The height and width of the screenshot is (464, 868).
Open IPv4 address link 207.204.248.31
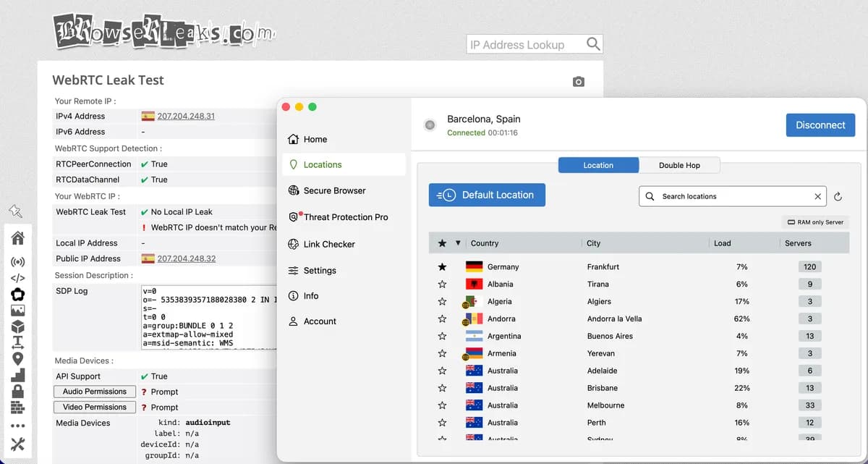click(186, 116)
